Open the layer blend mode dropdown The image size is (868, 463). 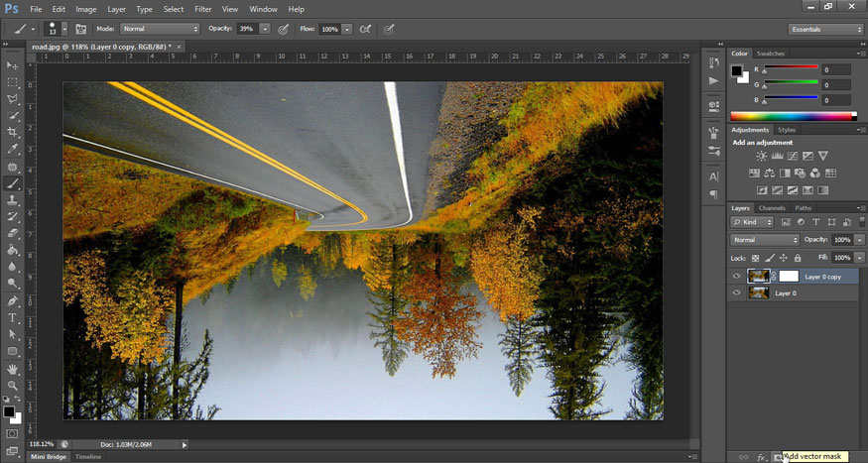click(x=765, y=240)
